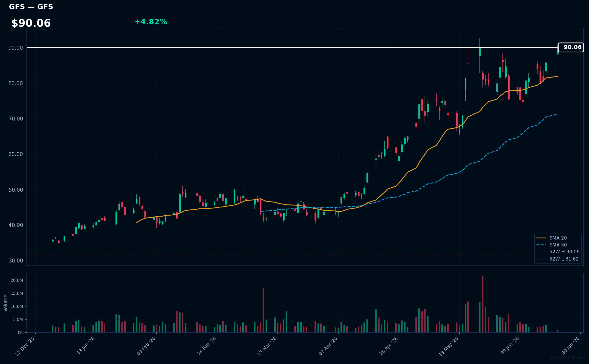Viewport: 589px width, 364px height.
Task: Click the "60.00" price axis label
Action: point(16,154)
